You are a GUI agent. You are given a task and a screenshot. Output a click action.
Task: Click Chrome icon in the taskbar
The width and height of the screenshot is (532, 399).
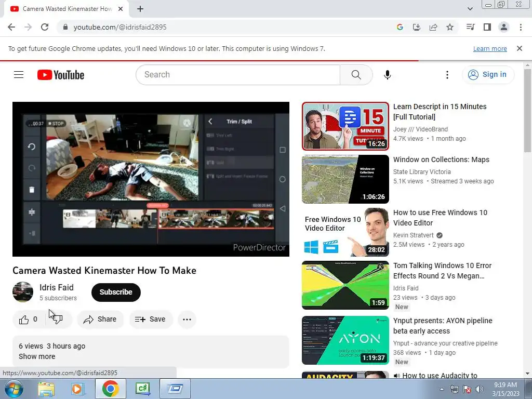point(110,389)
